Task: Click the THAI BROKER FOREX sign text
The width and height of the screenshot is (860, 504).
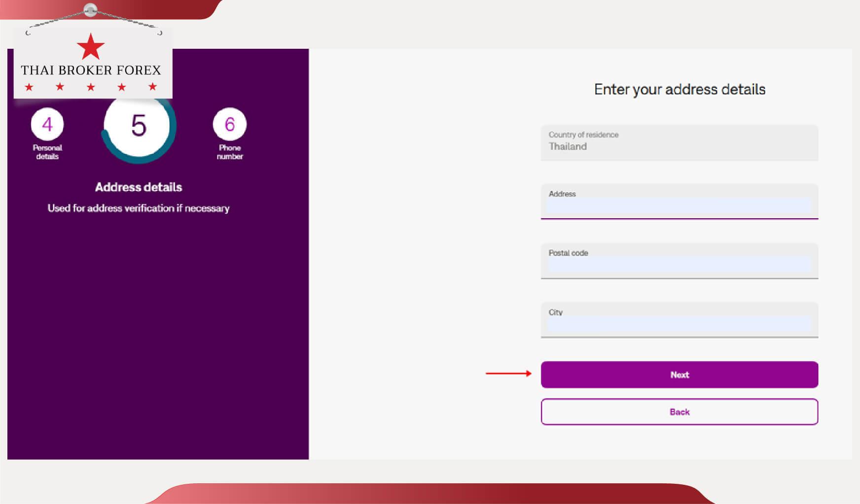Action: click(x=91, y=70)
